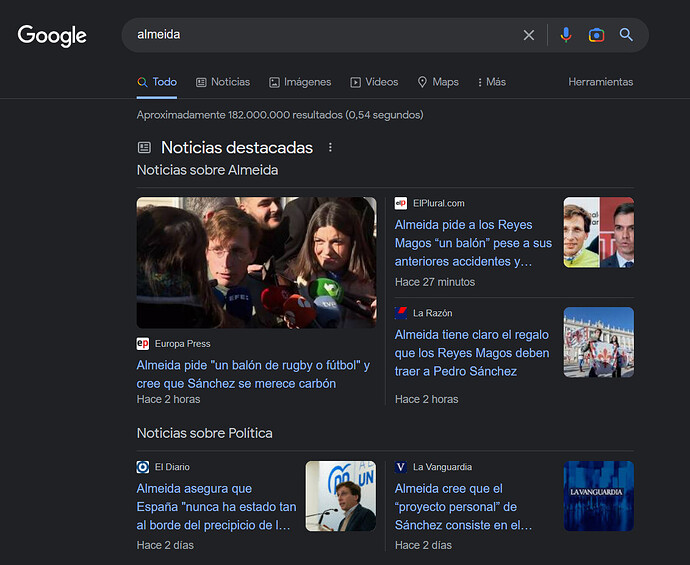Click the newspaper icon beside Noticias destacadas
Image resolution: width=690 pixels, height=565 pixels.
pos(144,147)
